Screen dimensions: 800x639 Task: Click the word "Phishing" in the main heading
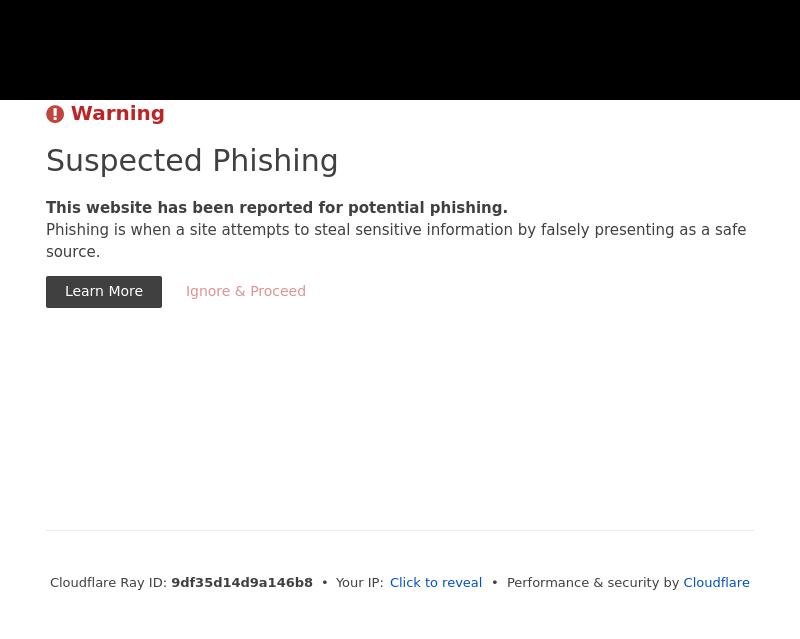pos(275,161)
